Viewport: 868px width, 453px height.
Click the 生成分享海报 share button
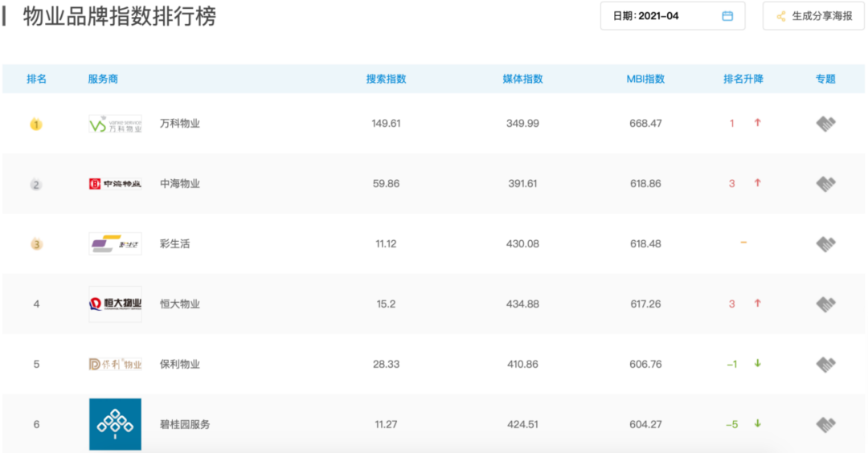[814, 16]
